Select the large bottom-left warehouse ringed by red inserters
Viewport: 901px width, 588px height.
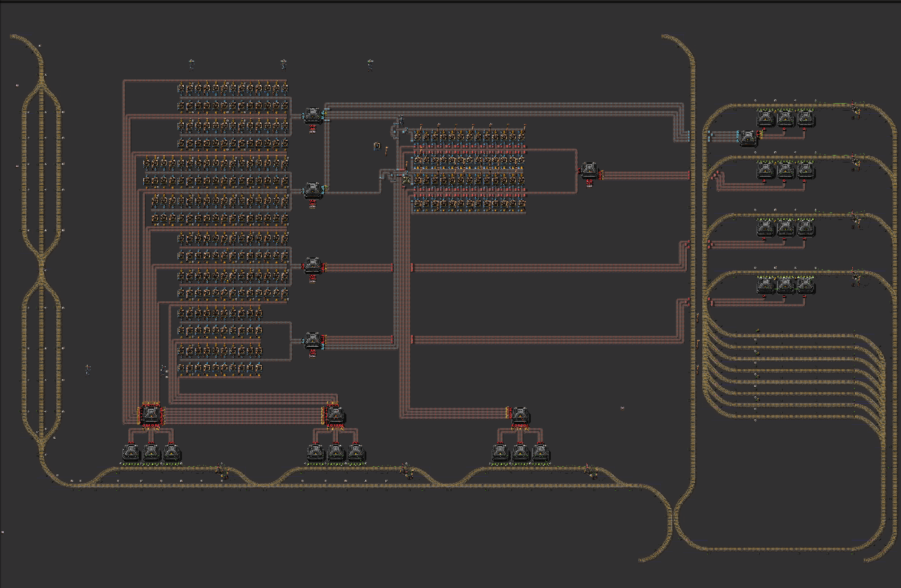(151, 415)
